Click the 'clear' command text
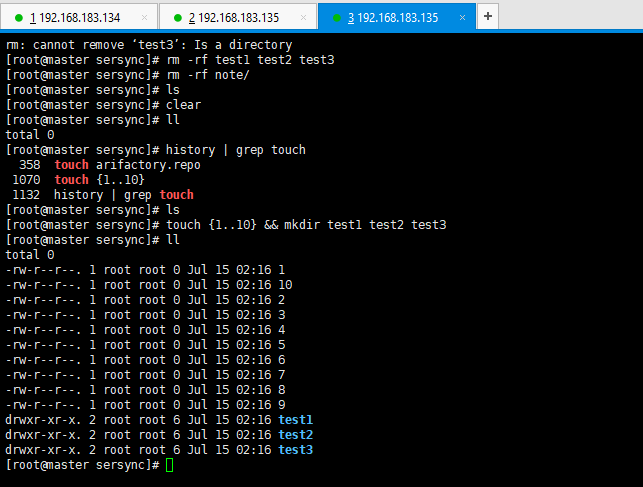643x487 pixels. (183, 105)
